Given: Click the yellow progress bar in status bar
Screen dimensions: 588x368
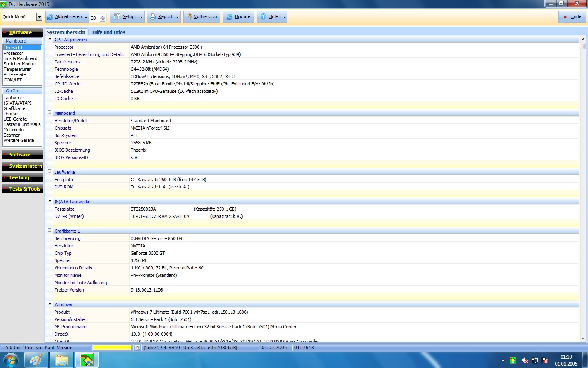Looking at the screenshot, I should (x=112, y=348).
